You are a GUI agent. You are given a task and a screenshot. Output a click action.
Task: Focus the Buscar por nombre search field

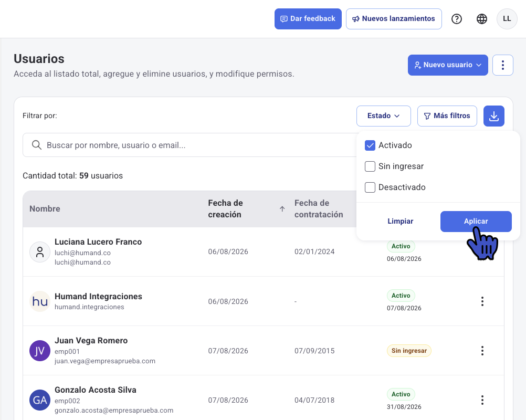[190, 145]
